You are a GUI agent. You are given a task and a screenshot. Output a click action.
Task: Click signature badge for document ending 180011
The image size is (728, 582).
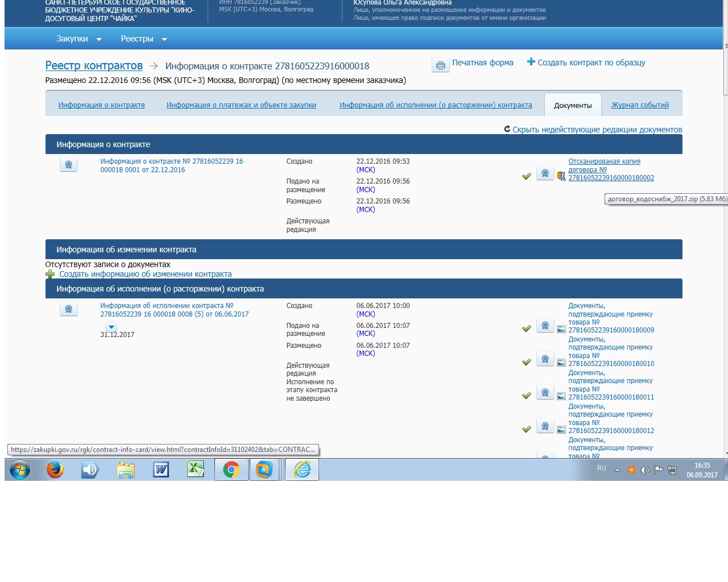coord(545,392)
